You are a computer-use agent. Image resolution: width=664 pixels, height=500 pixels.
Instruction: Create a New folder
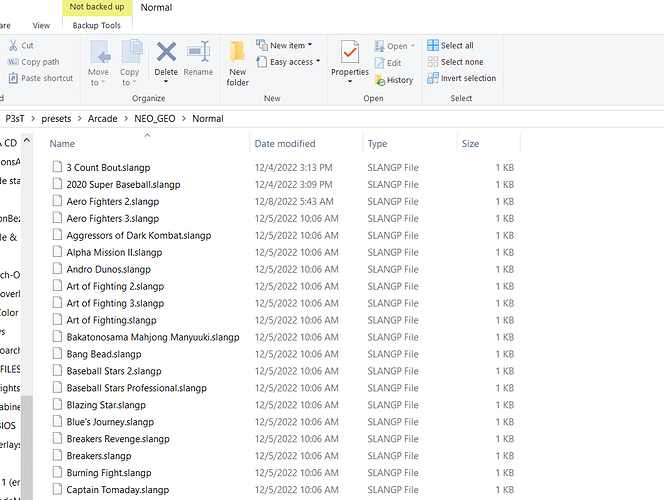(237, 64)
